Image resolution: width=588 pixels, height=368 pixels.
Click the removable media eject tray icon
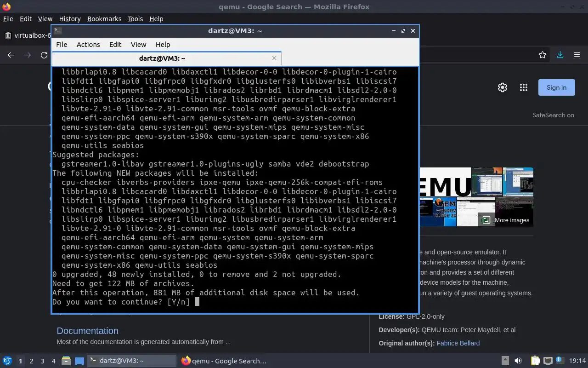click(x=505, y=361)
